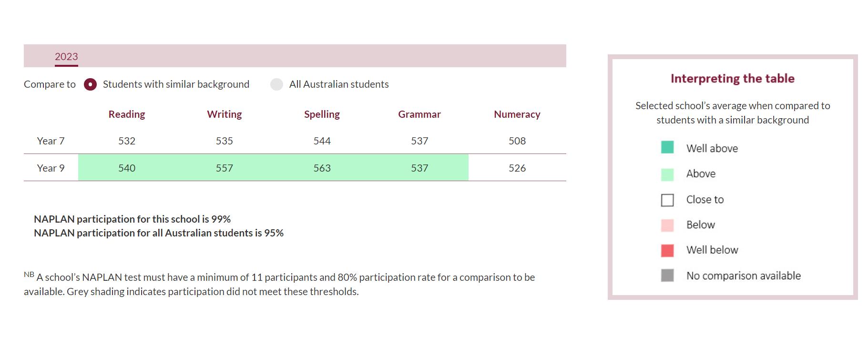Select the 2023 year tab

(x=66, y=57)
